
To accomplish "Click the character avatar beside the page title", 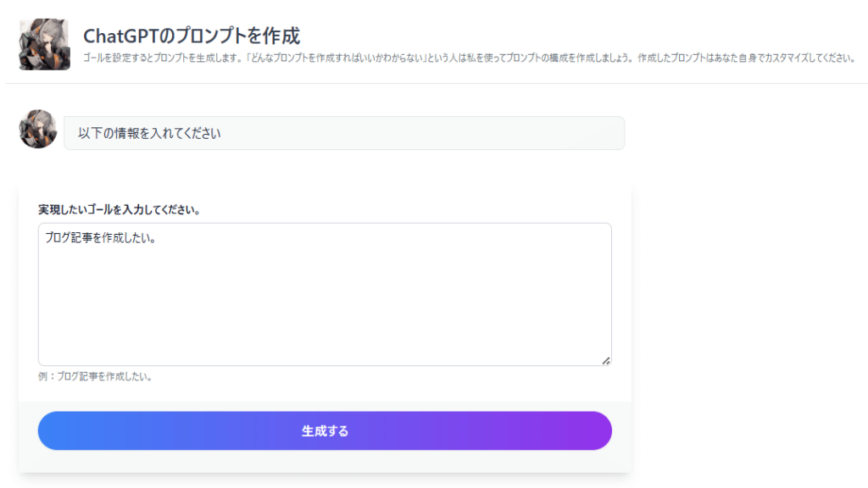I will pyautogui.click(x=45, y=44).
